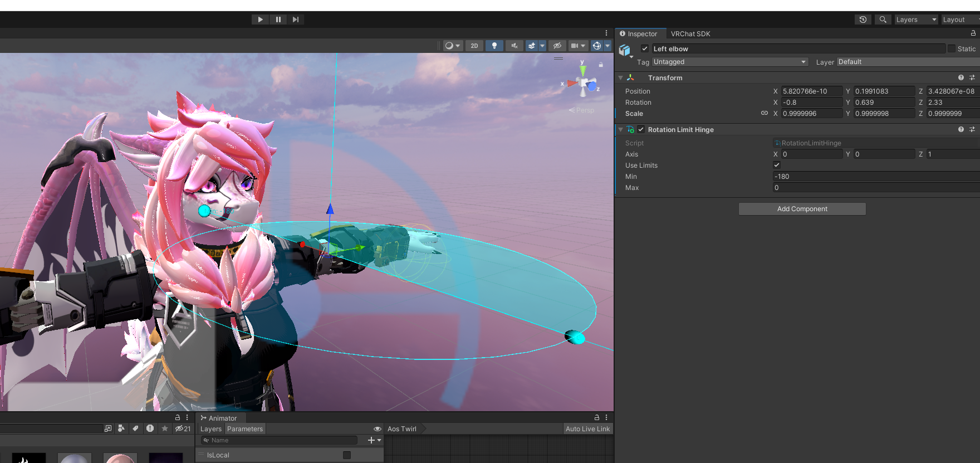Start Play mode with the play button
The image size is (980, 463).
[x=260, y=20]
